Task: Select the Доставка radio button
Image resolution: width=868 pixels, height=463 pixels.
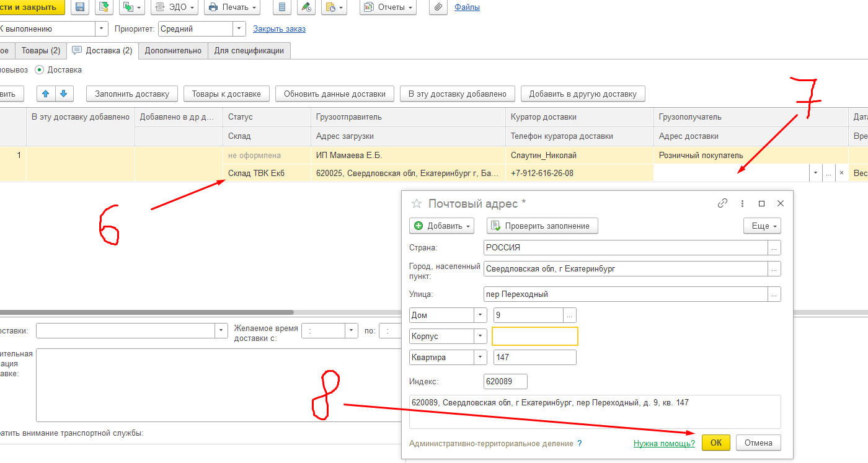Action: pos(40,70)
